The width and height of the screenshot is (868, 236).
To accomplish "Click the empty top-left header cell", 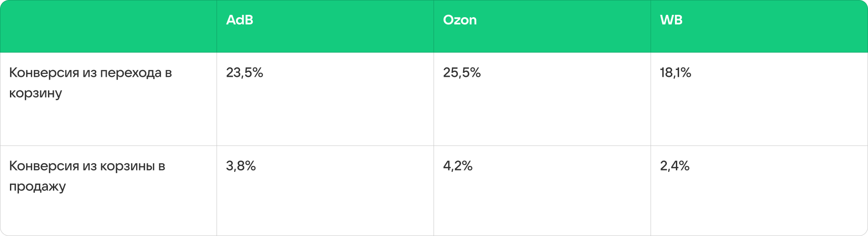I will click(108, 26).
